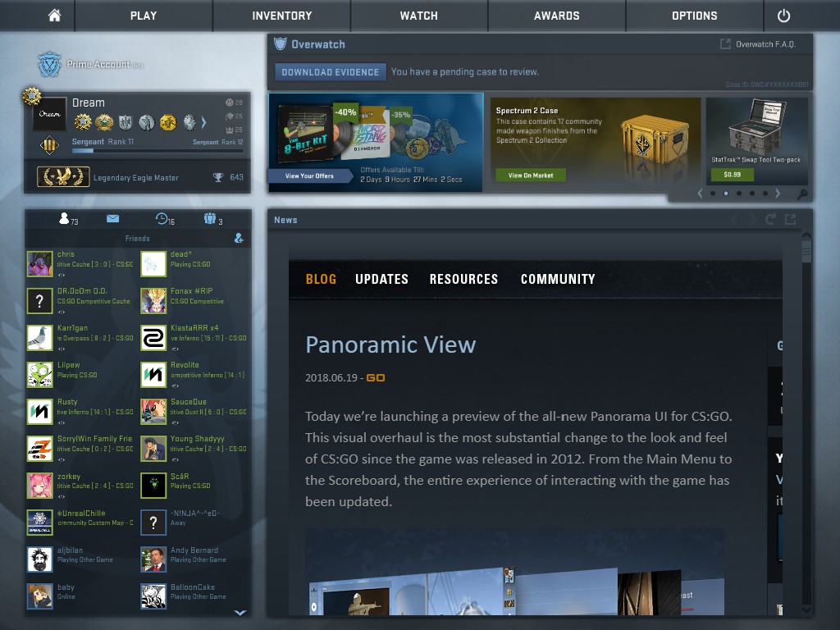The width and height of the screenshot is (840, 630).
Task: Go to the home screen icon
Action: point(54,16)
